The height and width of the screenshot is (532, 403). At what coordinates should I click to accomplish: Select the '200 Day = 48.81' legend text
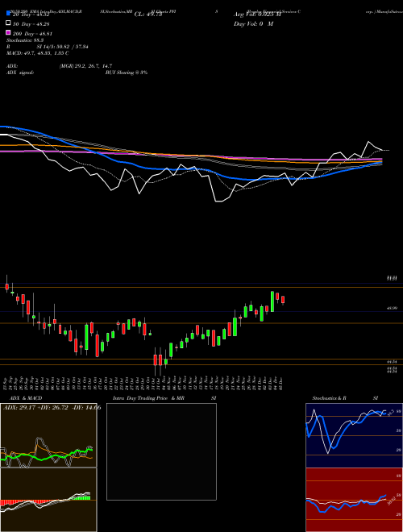click(32, 34)
